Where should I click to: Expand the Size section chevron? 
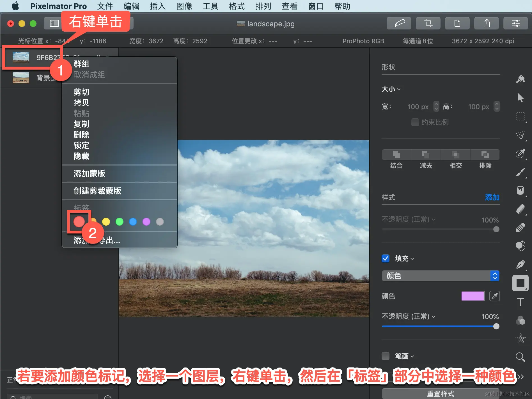pyautogui.click(x=399, y=90)
